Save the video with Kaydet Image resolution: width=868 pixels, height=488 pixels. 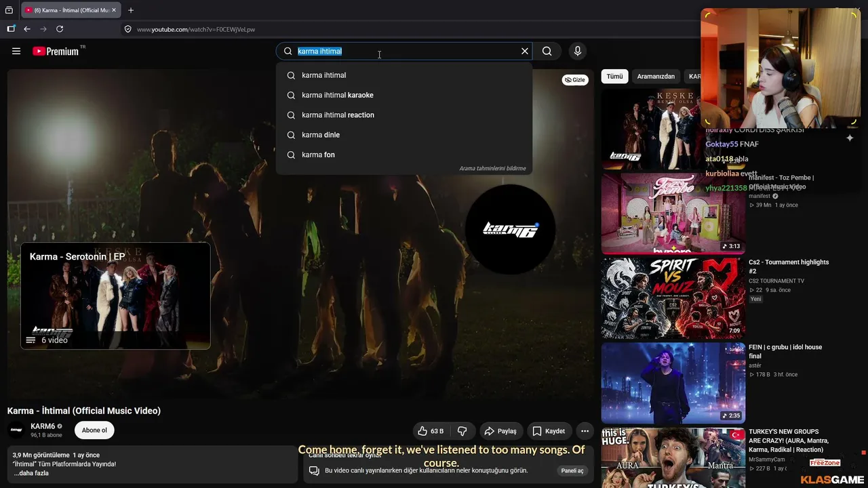(549, 431)
